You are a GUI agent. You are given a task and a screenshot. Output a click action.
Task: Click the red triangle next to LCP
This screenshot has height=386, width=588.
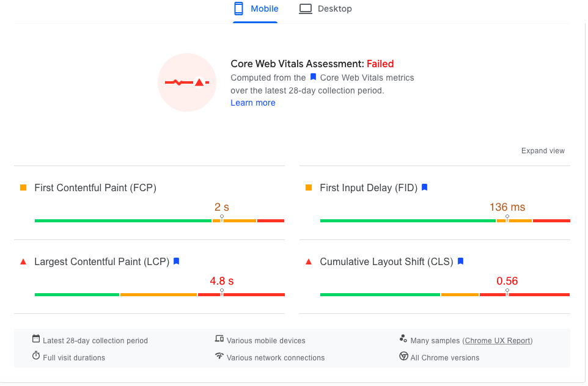tap(23, 261)
